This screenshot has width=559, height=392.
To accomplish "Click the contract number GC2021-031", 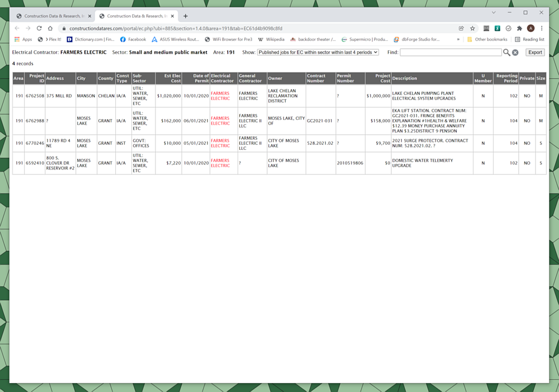I will click(319, 121).
